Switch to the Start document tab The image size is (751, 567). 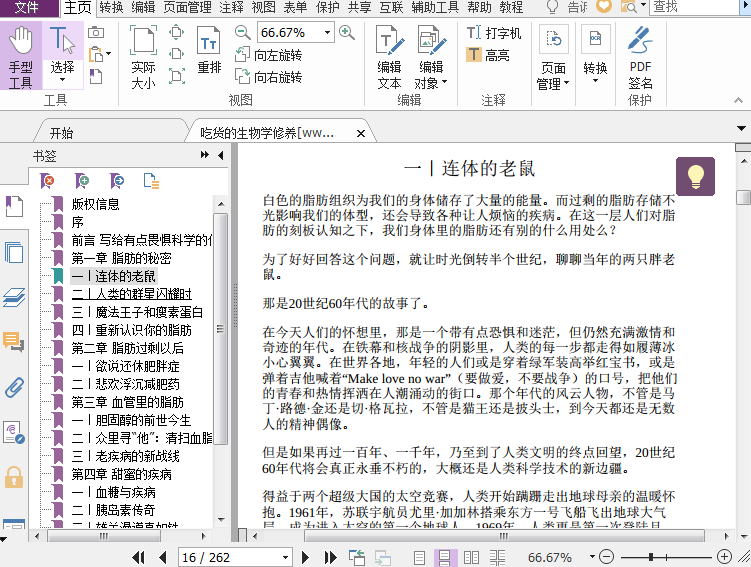61,133
